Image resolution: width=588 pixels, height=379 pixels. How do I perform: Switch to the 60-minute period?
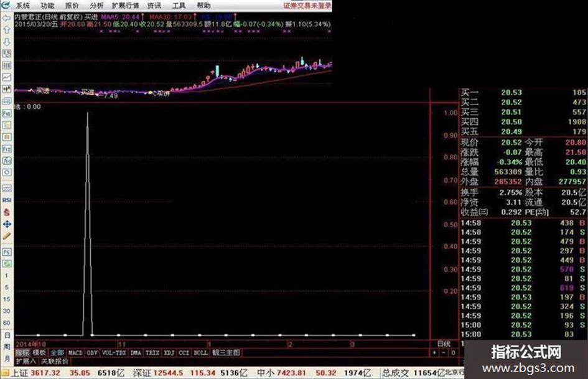(x=6, y=323)
